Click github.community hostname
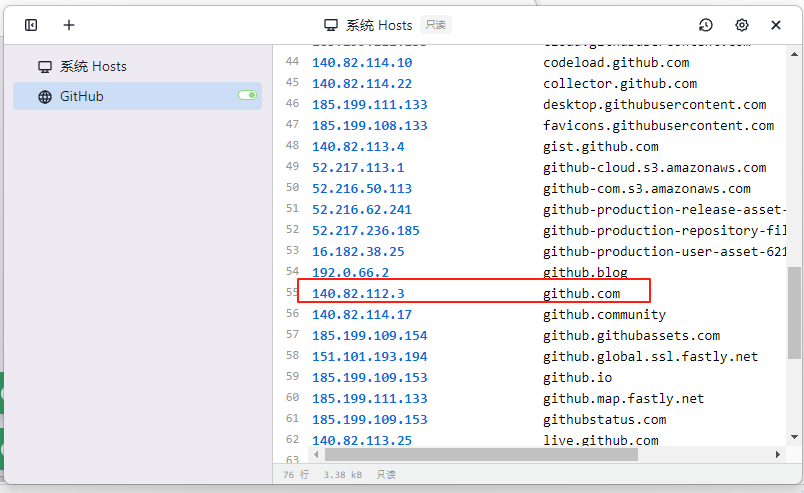 pyautogui.click(x=605, y=314)
